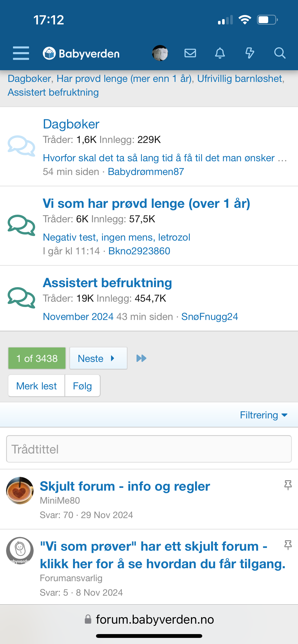Follow forum with Følg button
Image resolution: width=298 pixels, height=644 pixels.
click(82, 386)
